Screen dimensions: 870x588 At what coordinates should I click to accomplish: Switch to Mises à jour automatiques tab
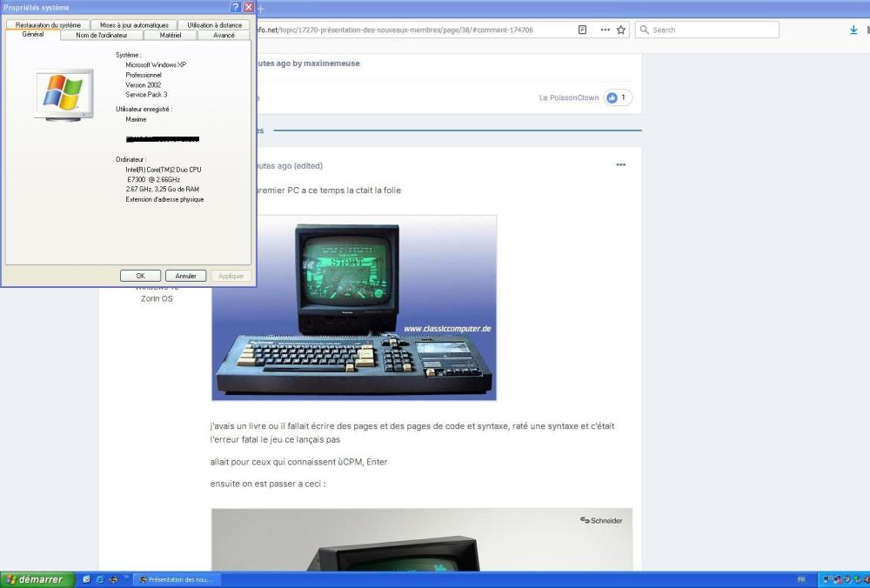point(134,25)
